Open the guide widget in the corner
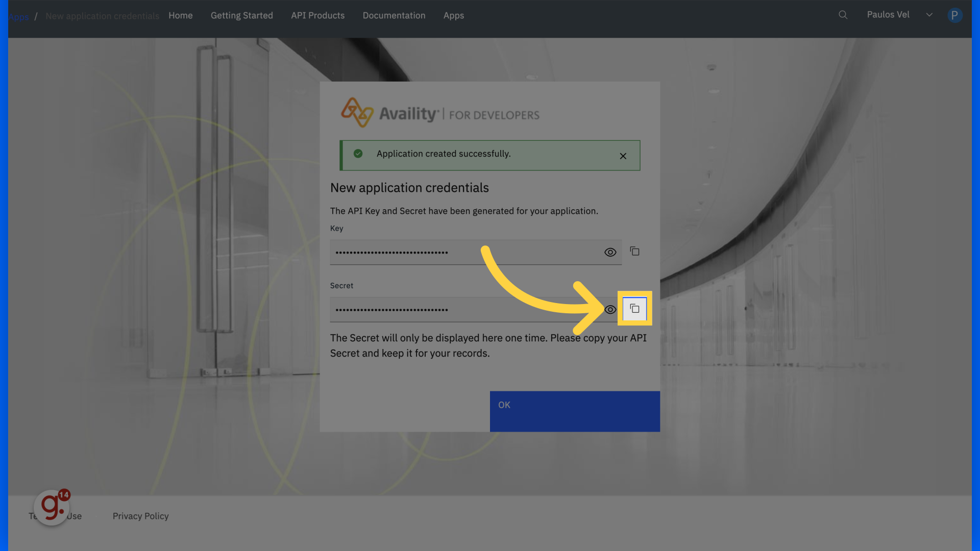 (51, 508)
